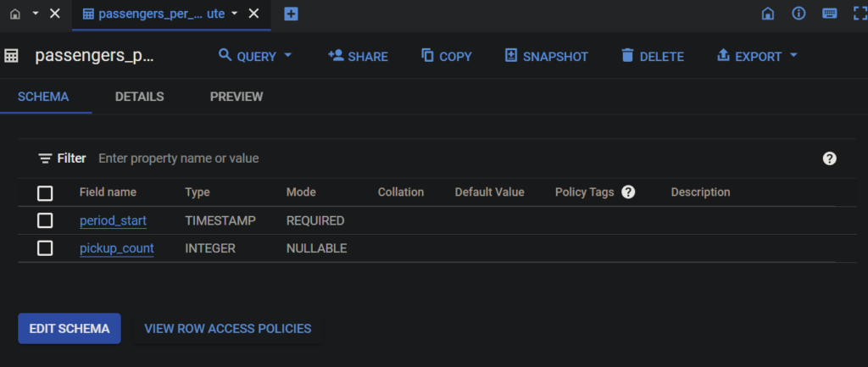This screenshot has height=367, width=868.
Task: Toggle the select-all fields checkbox
Action: (x=45, y=193)
